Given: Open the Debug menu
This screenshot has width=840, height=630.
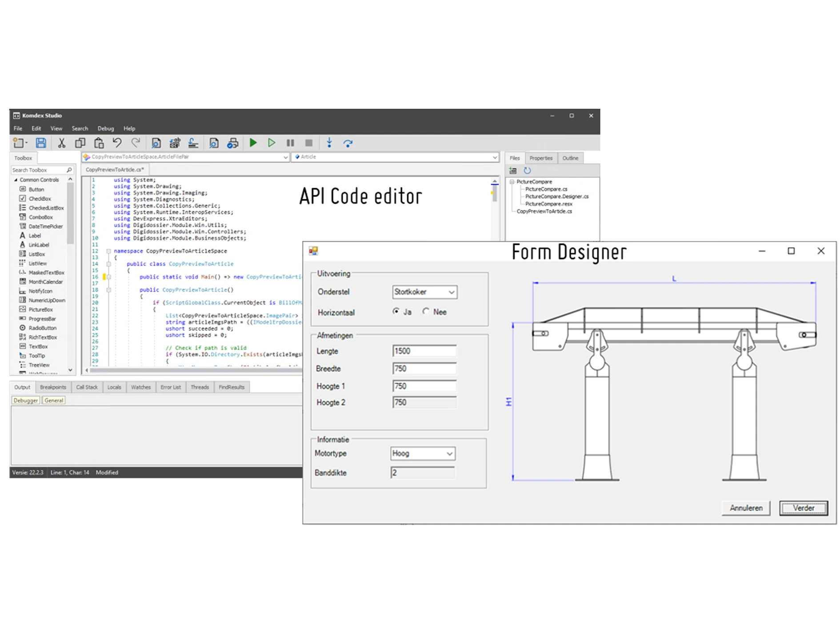Looking at the screenshot, I should (105, 128).
